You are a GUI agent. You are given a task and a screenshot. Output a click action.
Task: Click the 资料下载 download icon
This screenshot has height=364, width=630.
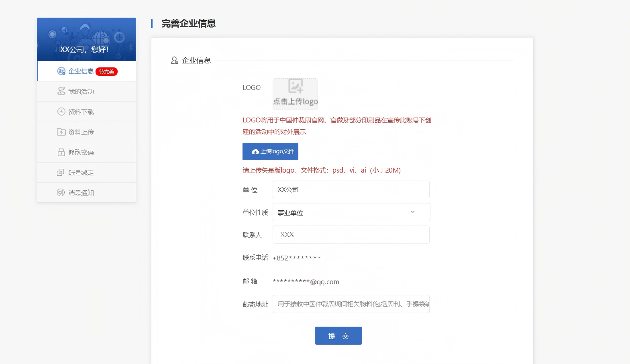click(61, 112)
